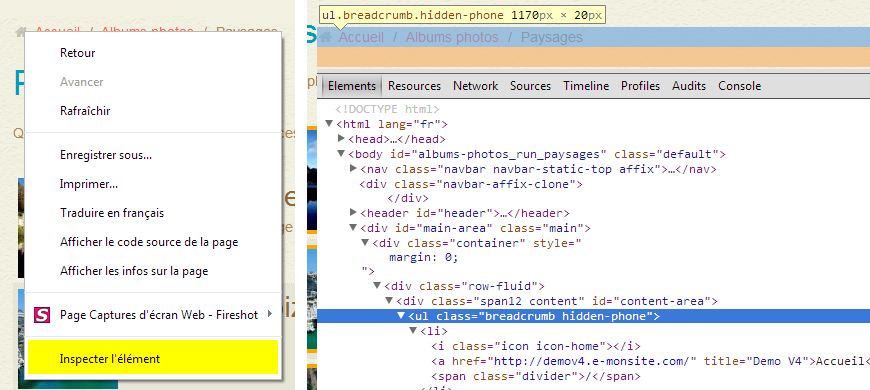Select Imprimer... from the menu
Screen dimensions: 870x390
(89, 184)
